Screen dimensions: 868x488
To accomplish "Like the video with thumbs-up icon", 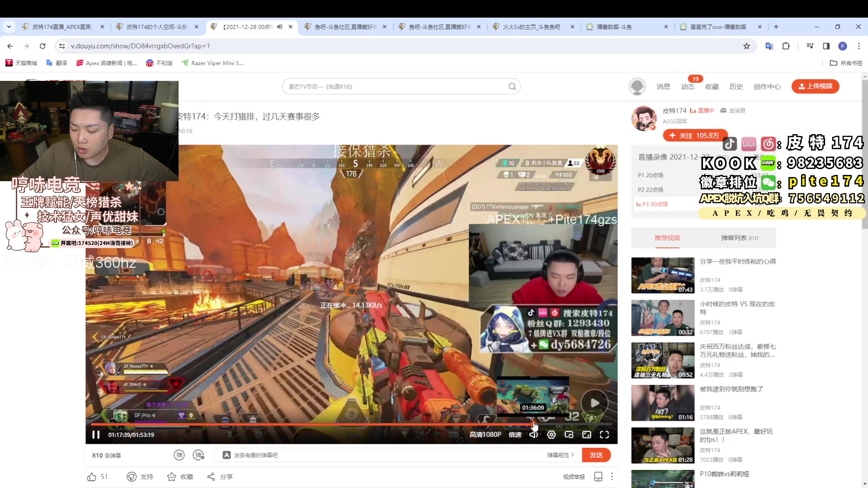I will pos(92,477).
